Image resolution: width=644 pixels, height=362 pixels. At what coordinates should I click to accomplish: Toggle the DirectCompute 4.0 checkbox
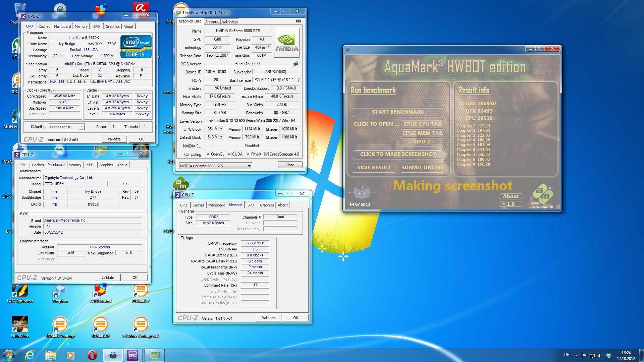(266, 154)
